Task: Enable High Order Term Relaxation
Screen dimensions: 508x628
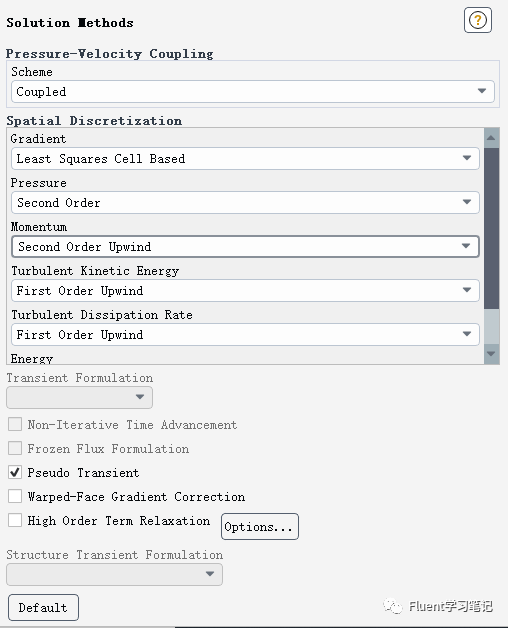Action: [15, 520]
